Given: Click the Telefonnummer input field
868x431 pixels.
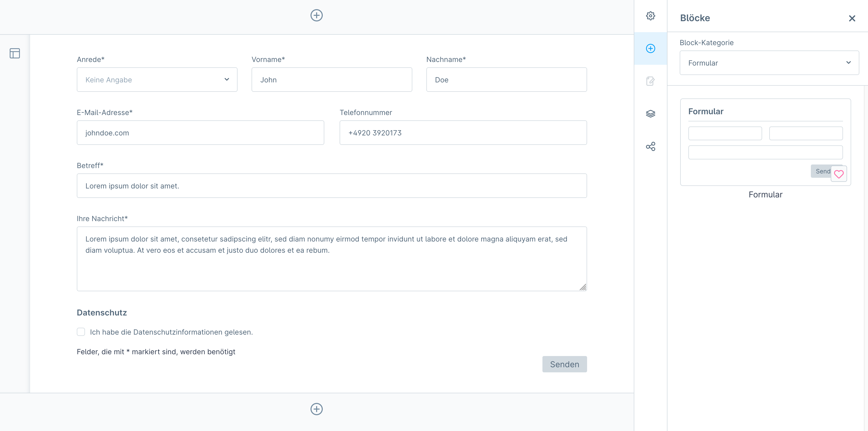Looking at the screenshot, I should 463,133.
